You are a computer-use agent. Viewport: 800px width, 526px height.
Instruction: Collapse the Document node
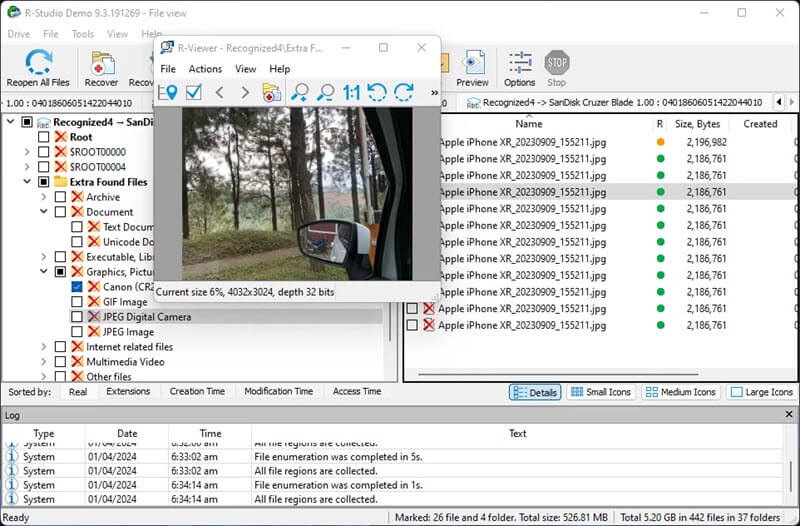(44, 212)
